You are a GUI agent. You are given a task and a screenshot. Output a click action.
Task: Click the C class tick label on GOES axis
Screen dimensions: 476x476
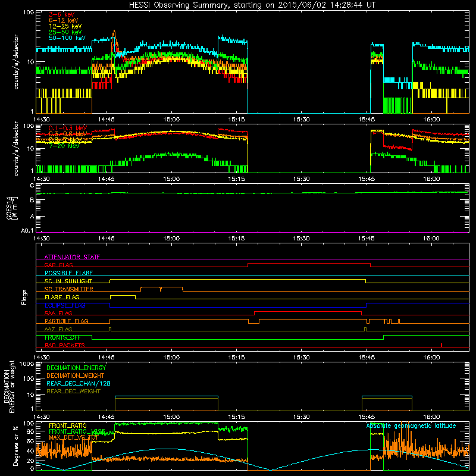(x=32, y=185)
